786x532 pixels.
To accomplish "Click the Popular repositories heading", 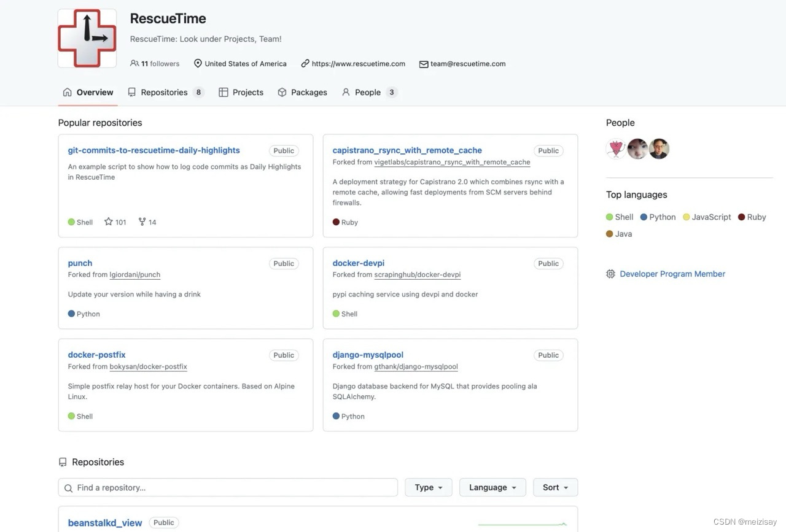I will 100,123.
